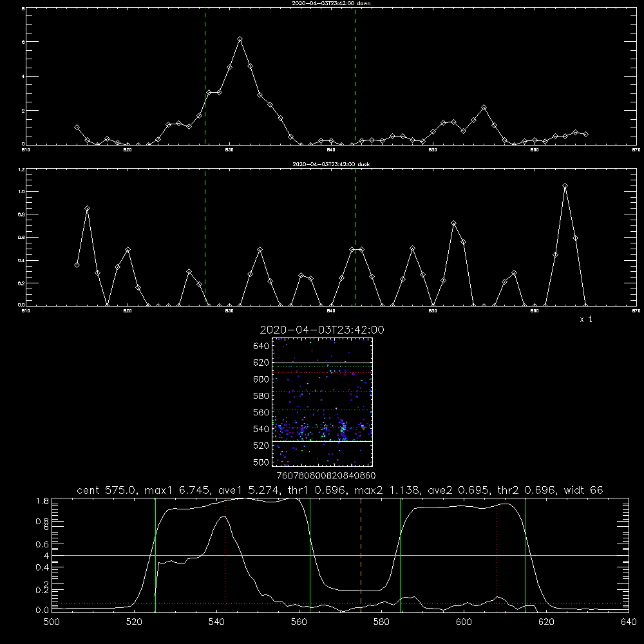Click the 'thr1 0.696' value in stats line
The image size is (644, 644).
click(x=318, y=490)
